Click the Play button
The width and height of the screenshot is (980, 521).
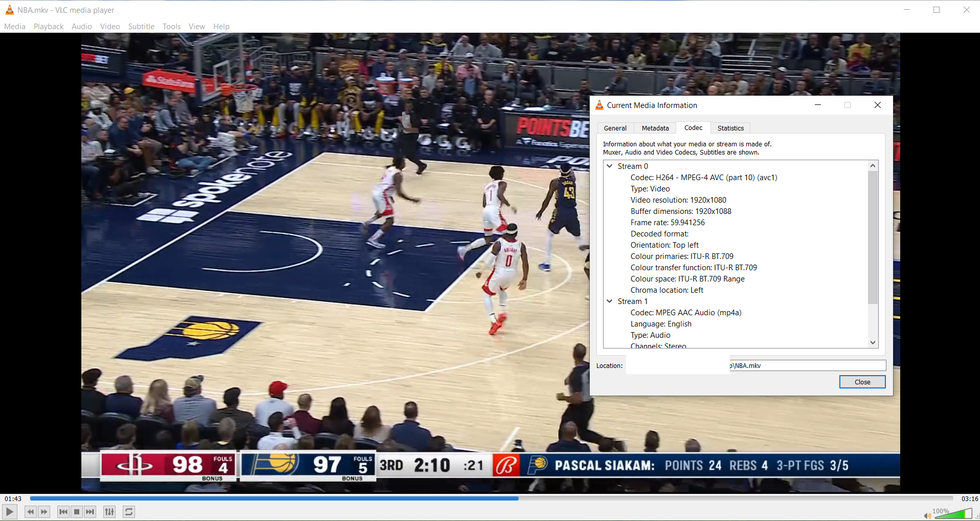pyautogui.click(x=10, y=512)
